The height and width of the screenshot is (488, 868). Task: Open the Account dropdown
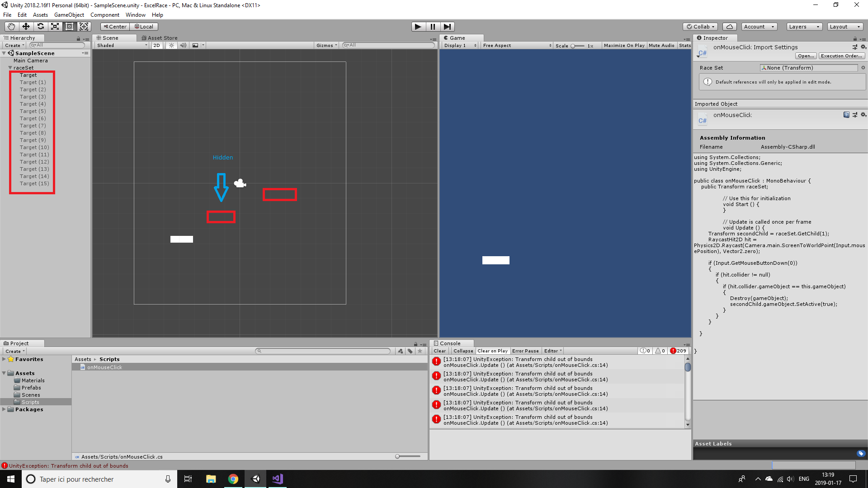tap(759, 27)
